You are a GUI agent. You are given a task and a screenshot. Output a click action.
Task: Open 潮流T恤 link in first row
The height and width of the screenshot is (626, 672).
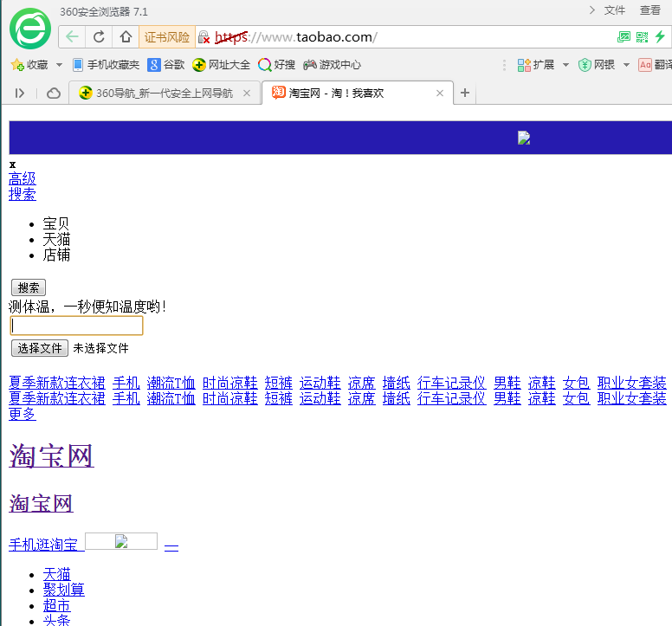171,383
